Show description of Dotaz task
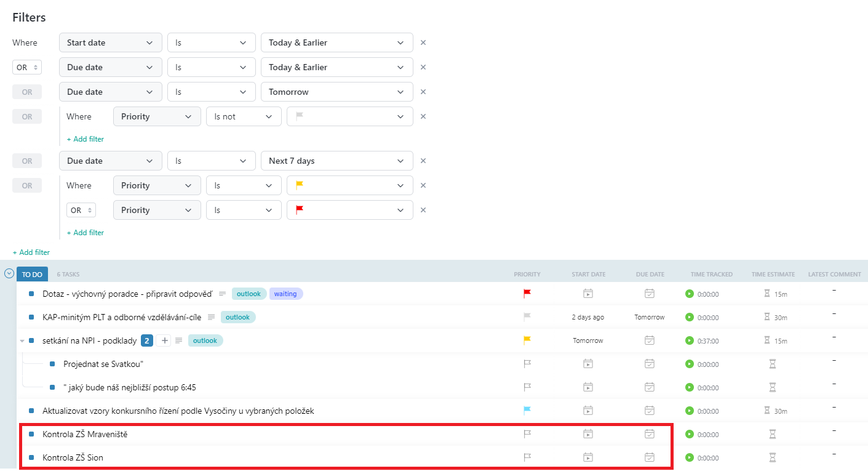 click(223, 294)
